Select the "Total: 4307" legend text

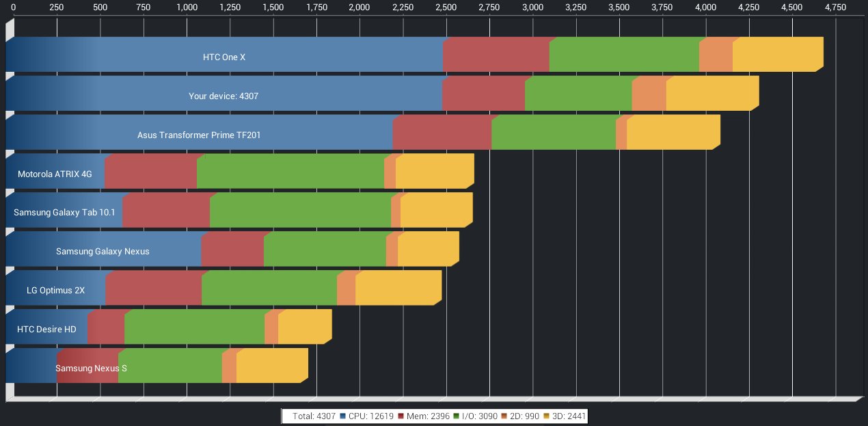pos(314,416)
